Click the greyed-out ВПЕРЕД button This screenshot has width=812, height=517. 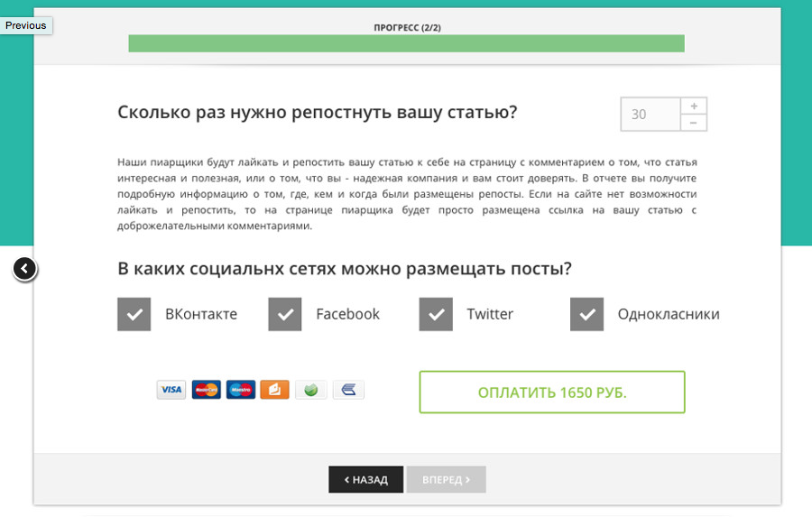coord(446,480)
